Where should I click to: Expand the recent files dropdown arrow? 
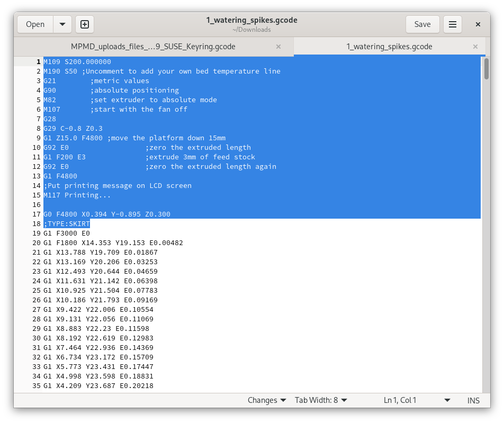[x=62, y=24]
